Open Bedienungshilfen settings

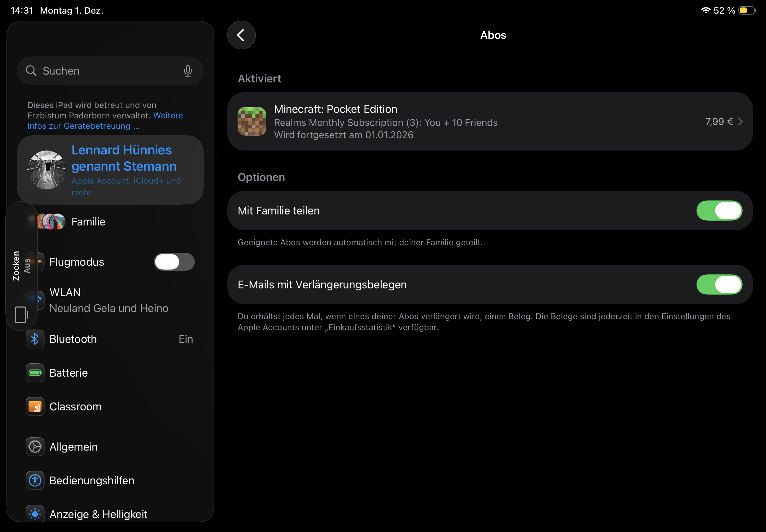click(110, 480)
